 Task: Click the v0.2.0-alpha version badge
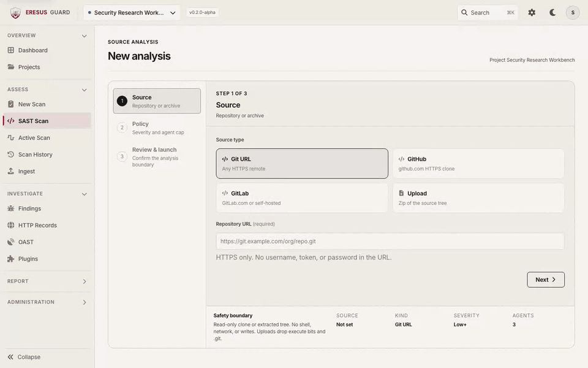point(203,12)
